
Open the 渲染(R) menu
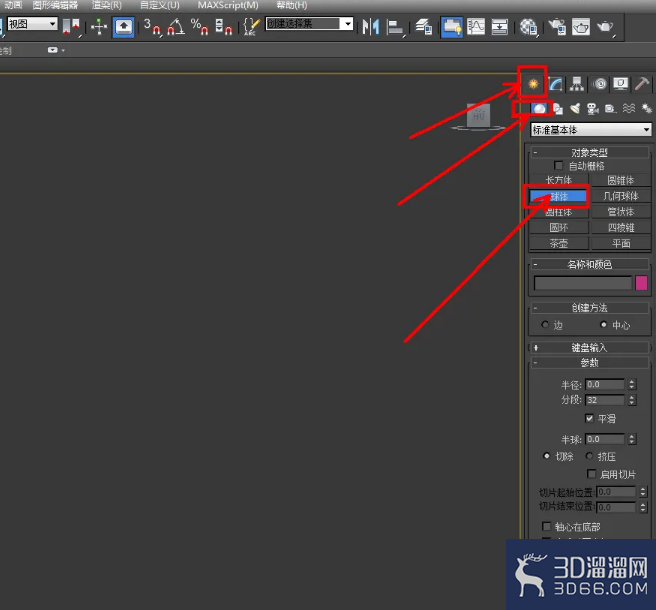tap(107, 5)
